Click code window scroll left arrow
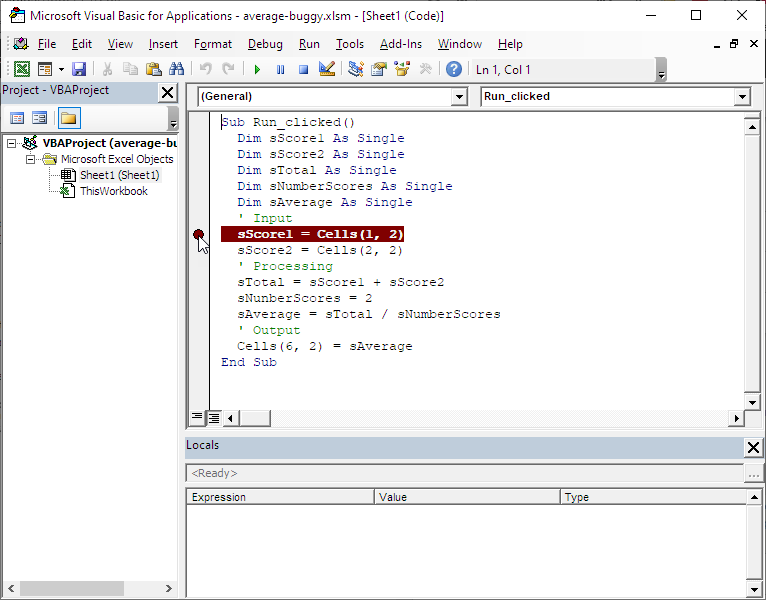766x600 pixels. tap(231, 418)
